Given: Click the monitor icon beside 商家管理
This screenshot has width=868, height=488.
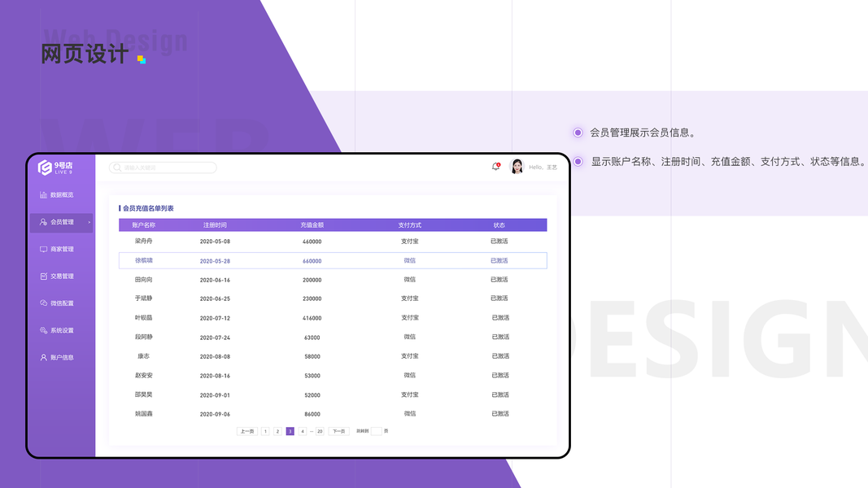Looking at the screenshot, I should (x=43, y=249).
